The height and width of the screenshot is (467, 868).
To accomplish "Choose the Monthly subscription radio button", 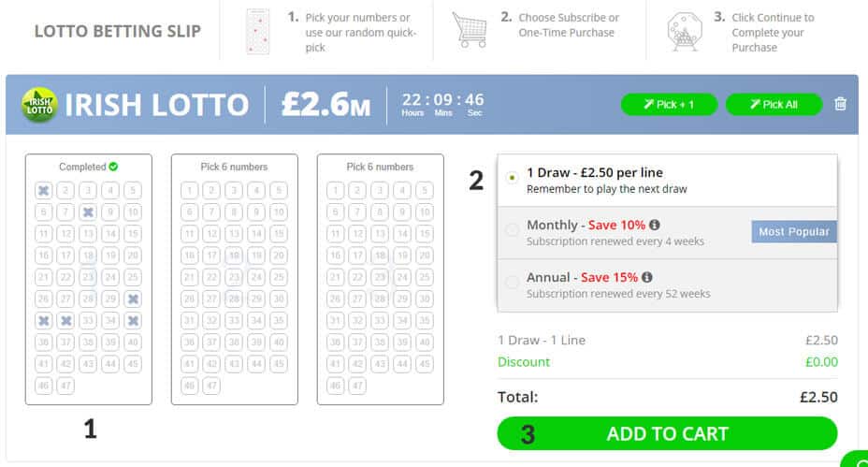I will pos(512,231).
